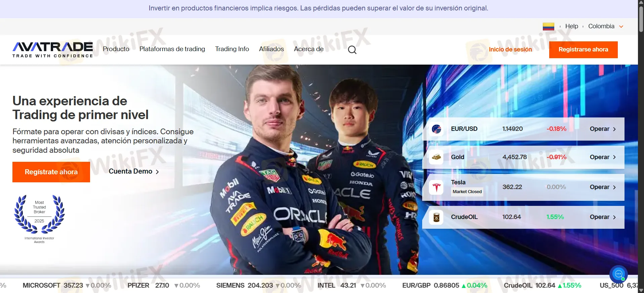The width and height of the screenshot is (644, 293).
Task: Click the risk warning banner text
Action: 318,8
